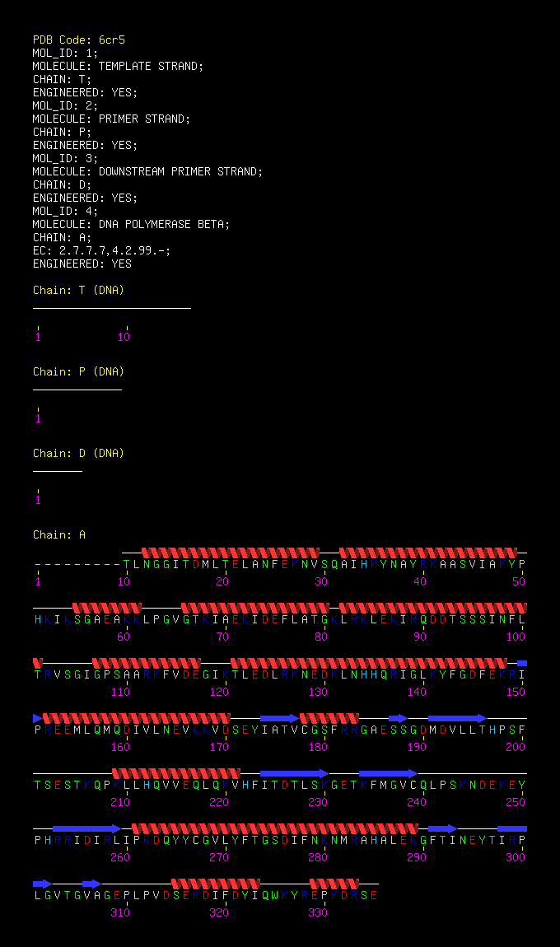The image size is (560, 947).
Task: Click residue number 30 label
Action: (321, 581)
